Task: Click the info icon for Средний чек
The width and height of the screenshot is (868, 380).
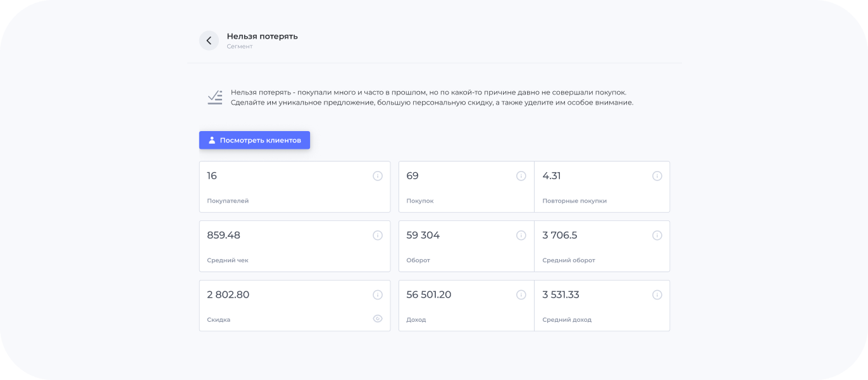Action: click(x=378, y=236)
